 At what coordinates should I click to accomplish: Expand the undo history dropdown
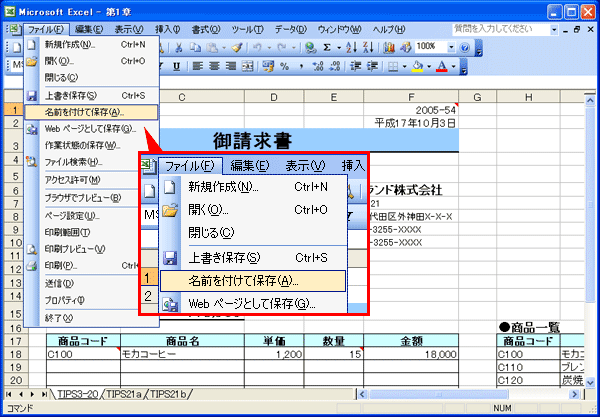267,47
